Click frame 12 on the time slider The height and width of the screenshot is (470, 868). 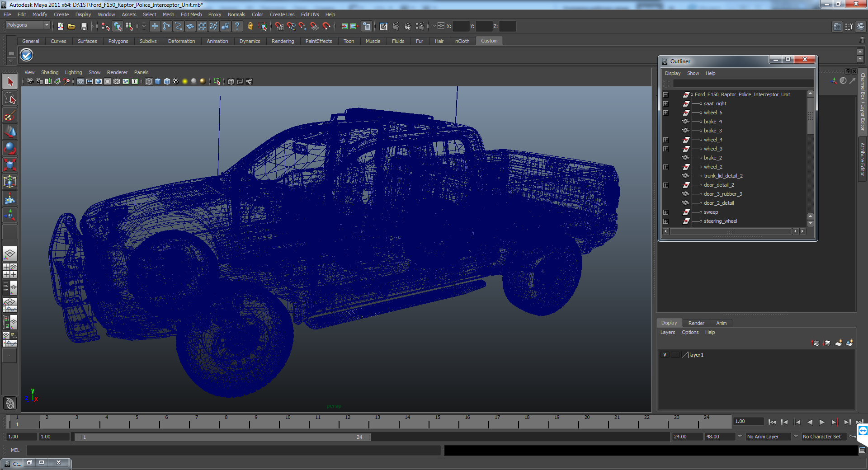click(x=348, y=422)
